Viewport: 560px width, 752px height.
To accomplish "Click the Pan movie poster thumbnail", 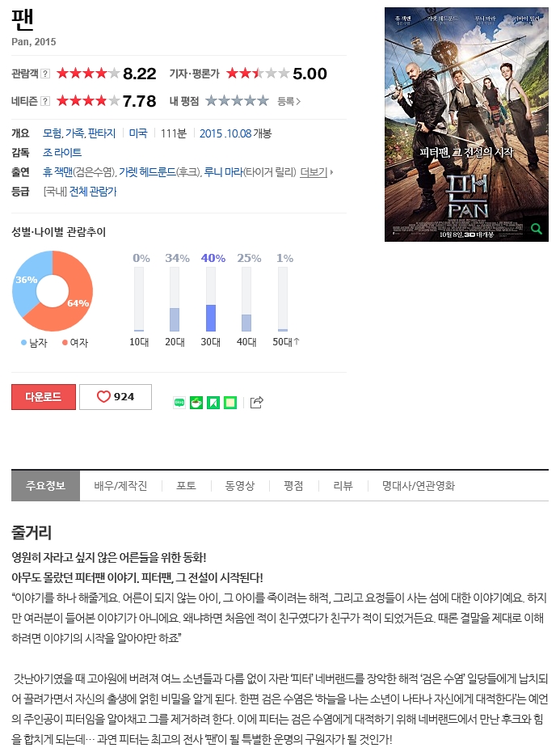I will (466, 125).
